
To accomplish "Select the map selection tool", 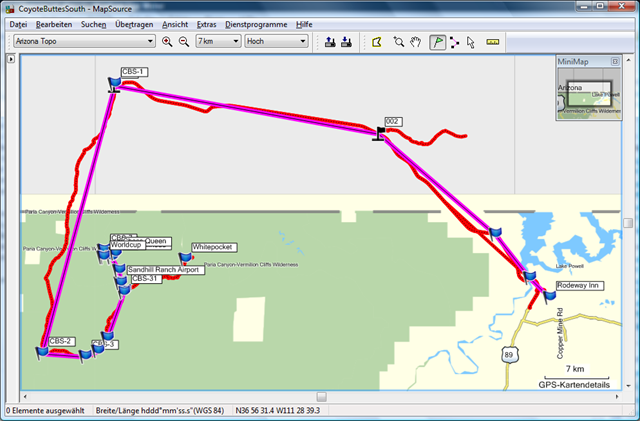I will click(x=376, y=42).
